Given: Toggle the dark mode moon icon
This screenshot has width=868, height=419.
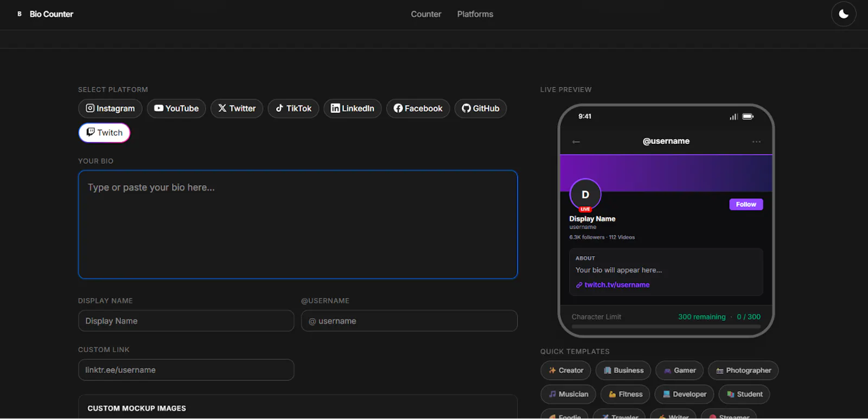Looking at the screenshot, I should (x=844, y=14).
